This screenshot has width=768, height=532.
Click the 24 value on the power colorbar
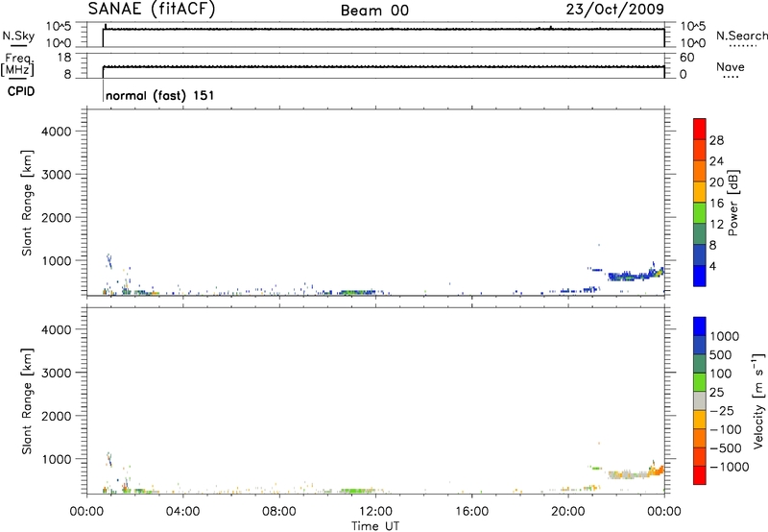716,161
